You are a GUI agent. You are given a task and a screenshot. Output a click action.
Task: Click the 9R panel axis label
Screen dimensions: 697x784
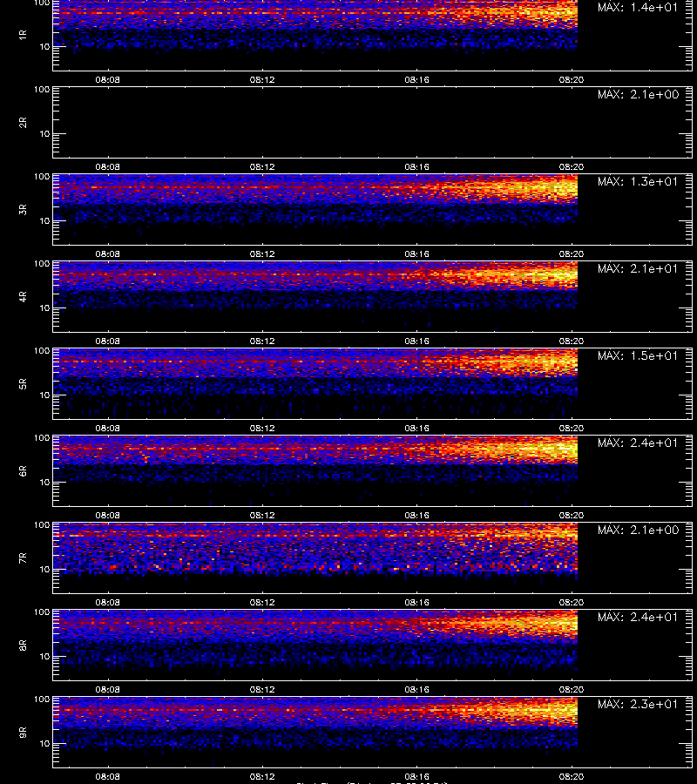[23, 732]
